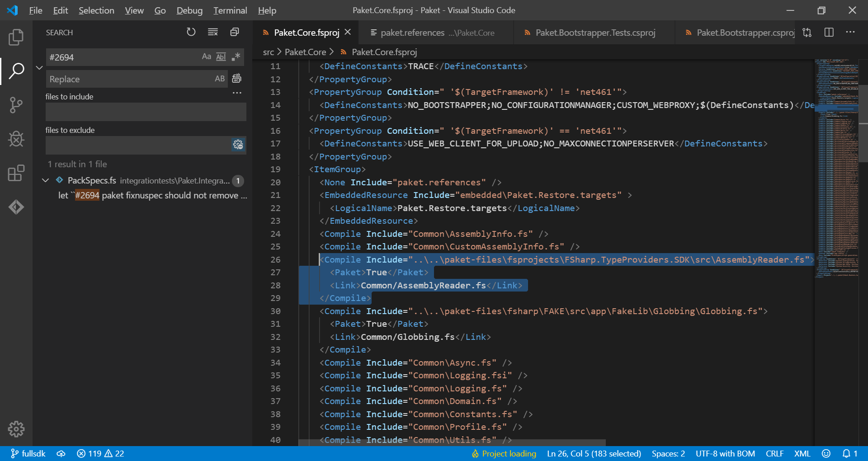The image size is (868, 461).
Task: Open the Terminal menu
Action: coord(230,10)
